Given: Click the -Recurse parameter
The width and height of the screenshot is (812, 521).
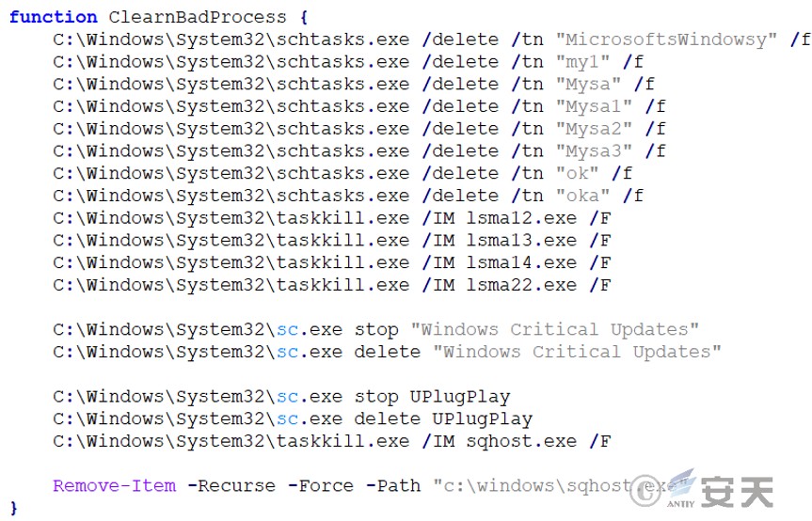Looking at the screenshot, I should 231,485.
